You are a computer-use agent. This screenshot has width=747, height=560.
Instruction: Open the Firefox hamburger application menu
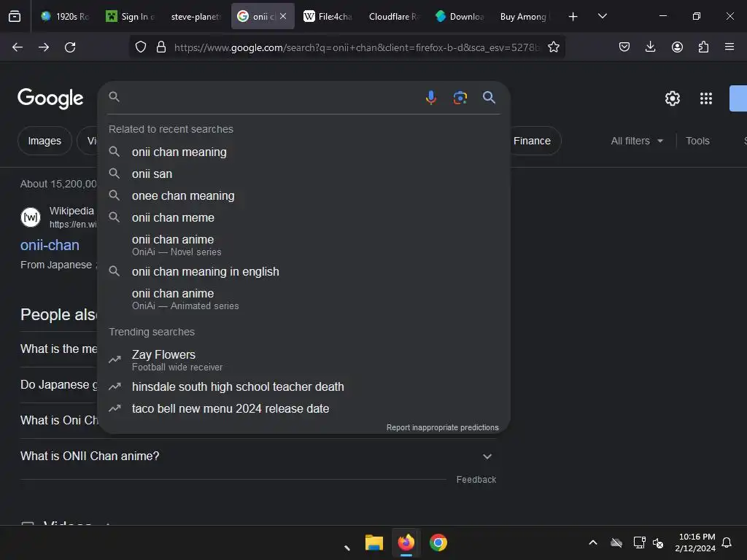[x=729, y=47]
